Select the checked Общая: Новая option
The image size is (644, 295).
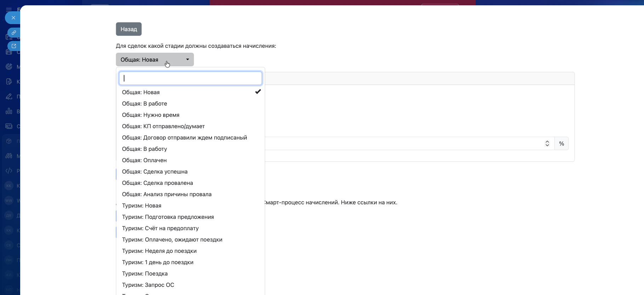click(190, 92)
